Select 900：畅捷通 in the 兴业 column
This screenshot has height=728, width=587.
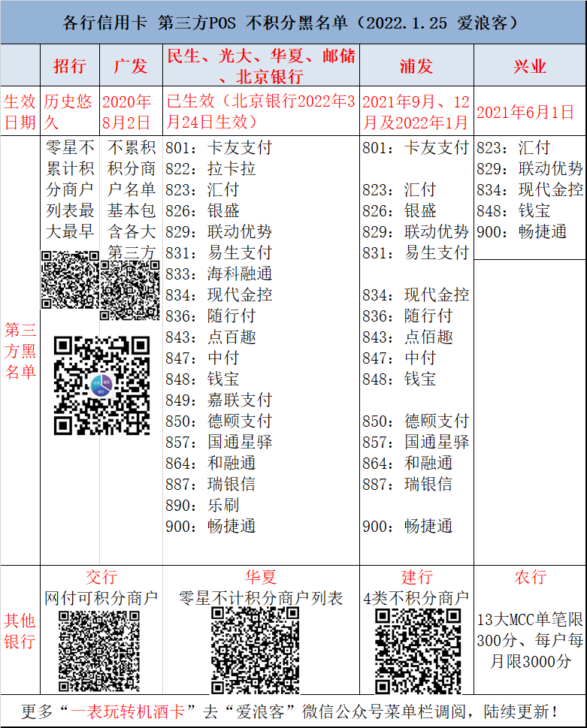click(522, 231)
